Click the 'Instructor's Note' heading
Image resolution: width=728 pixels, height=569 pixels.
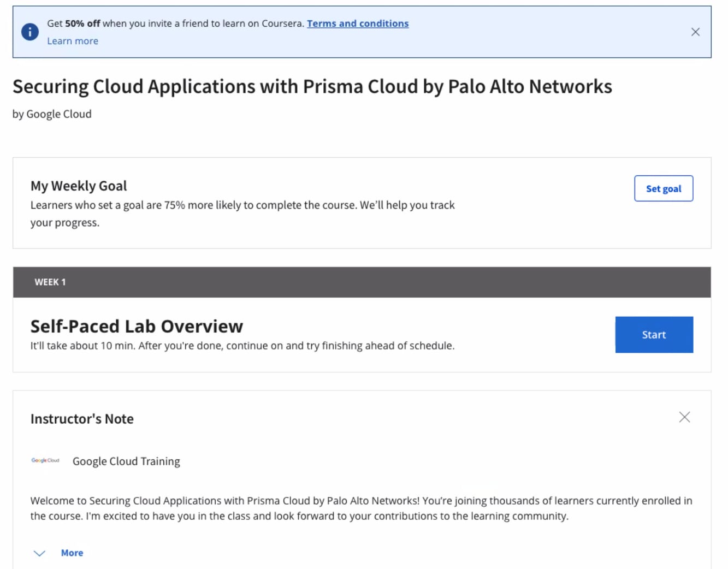click(82, 419)
